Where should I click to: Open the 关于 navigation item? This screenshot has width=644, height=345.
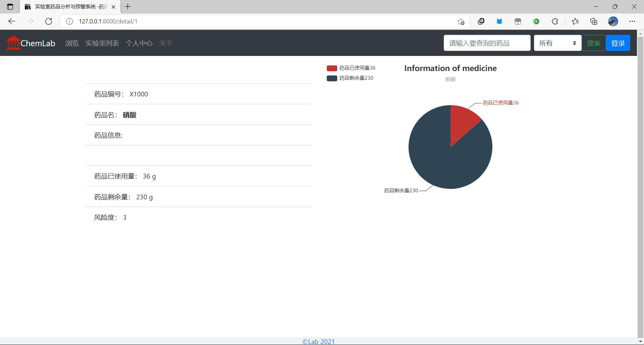[166, 43]
